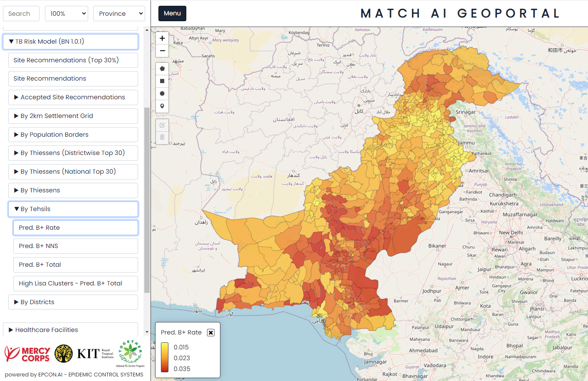This screenshot has height=381, width=588.
Task: Select the Site Recommendations layer
Action: click(73, 79)
